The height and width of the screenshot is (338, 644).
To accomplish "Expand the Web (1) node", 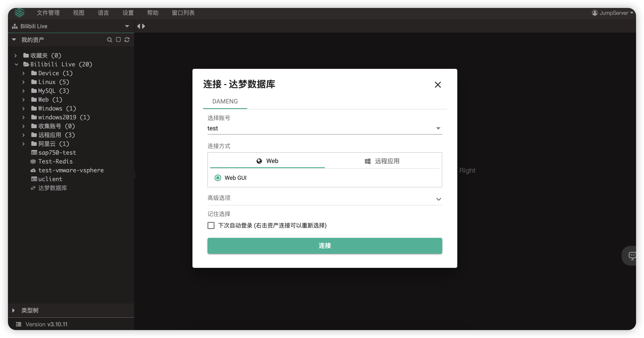I will tap(23, 100).
